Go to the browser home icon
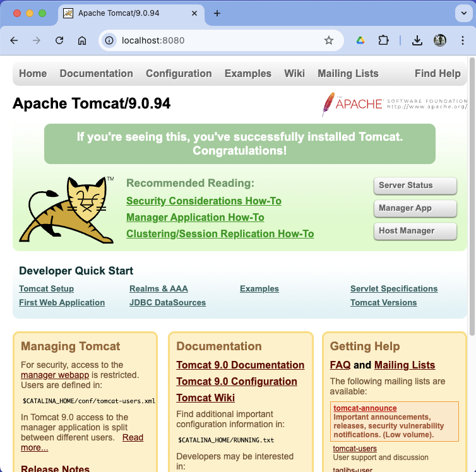Screen dimensions: 476x472 [82, 40]
